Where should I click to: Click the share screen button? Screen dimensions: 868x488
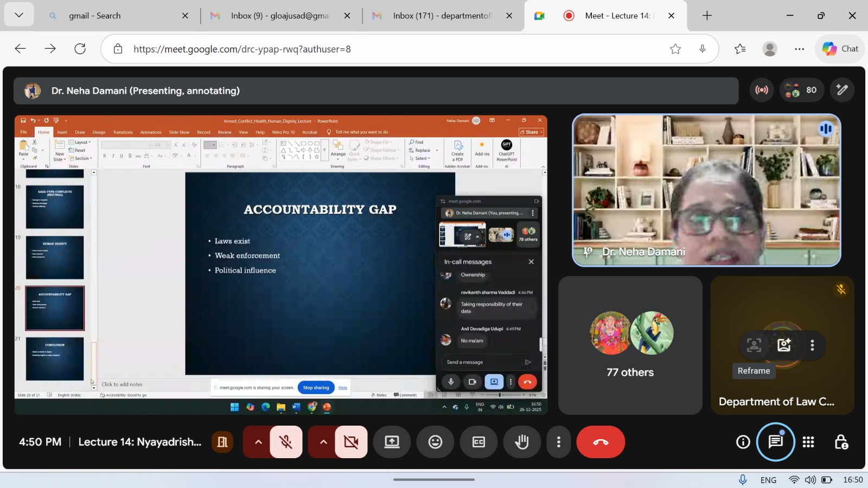click(392, 442)
